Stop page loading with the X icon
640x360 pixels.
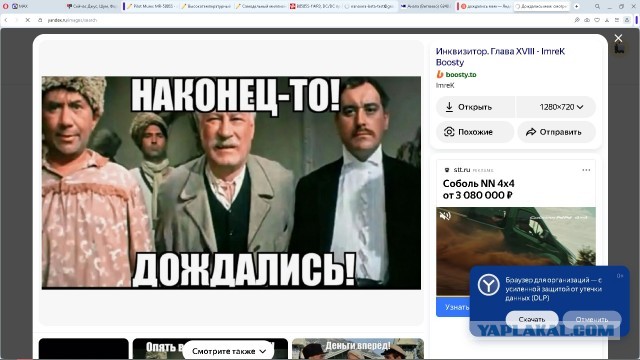click(x=27, y=20)
